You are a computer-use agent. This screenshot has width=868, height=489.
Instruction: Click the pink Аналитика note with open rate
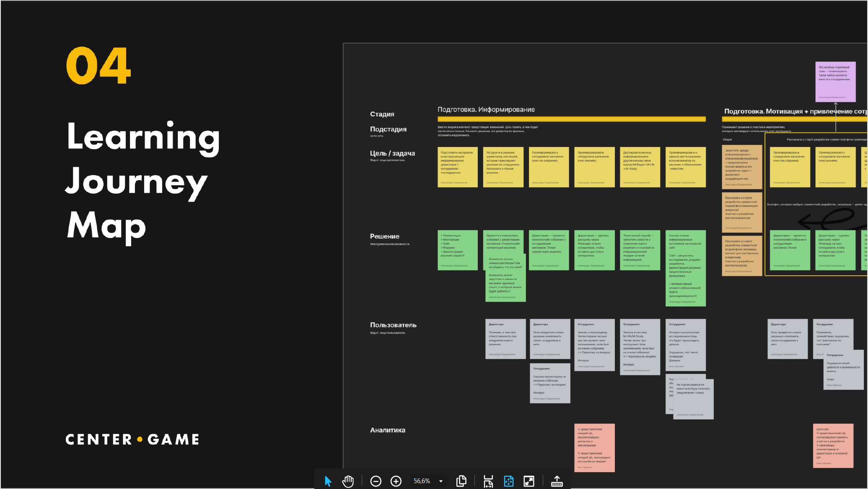833,445
